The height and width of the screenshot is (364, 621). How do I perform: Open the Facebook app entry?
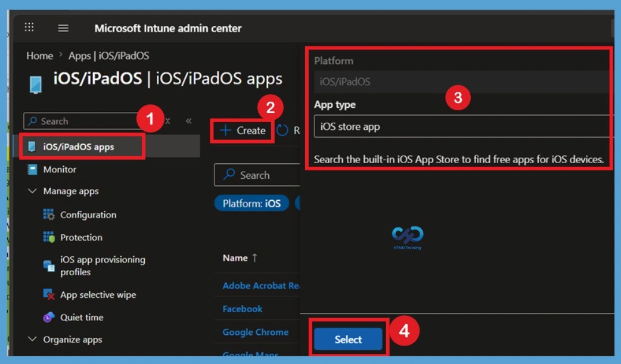pos(243,309)
